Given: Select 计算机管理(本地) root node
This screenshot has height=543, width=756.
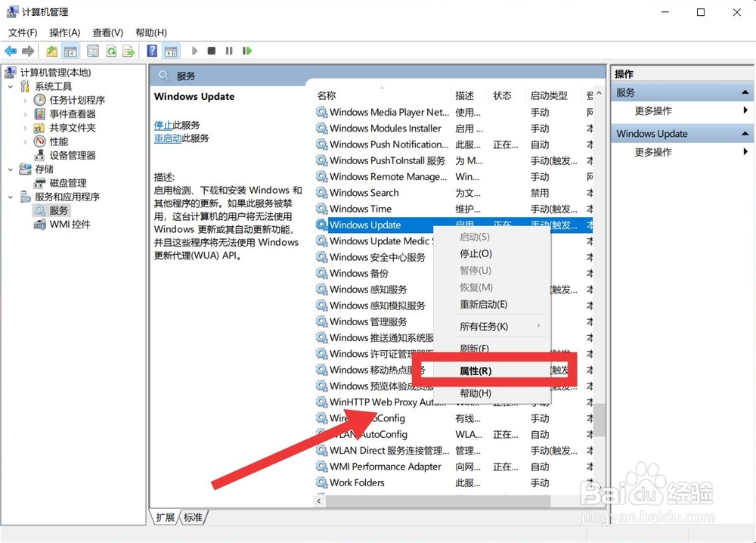Looking at the screenshot, I should (55, 73).
